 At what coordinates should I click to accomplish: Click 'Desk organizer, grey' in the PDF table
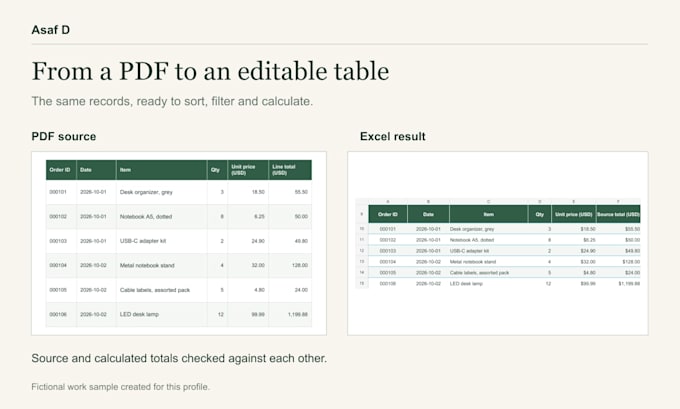pos(146,192)
